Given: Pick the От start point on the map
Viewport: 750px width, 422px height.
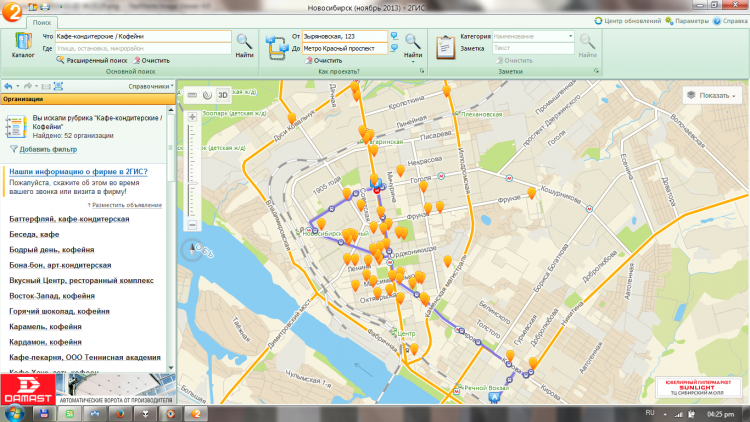Looking at the screenshot, I should coord(394,36).
